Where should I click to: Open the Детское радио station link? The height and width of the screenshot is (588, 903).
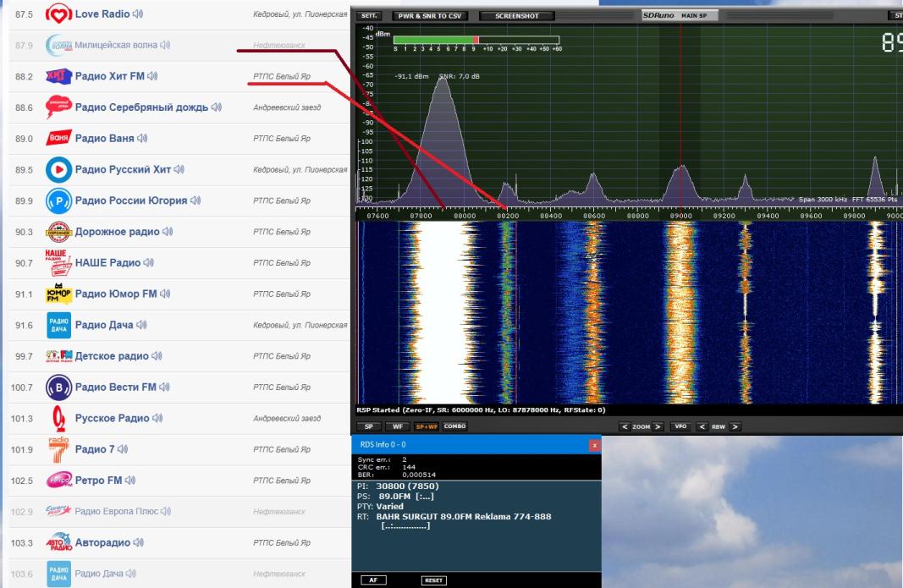click(x=112, y=356)
